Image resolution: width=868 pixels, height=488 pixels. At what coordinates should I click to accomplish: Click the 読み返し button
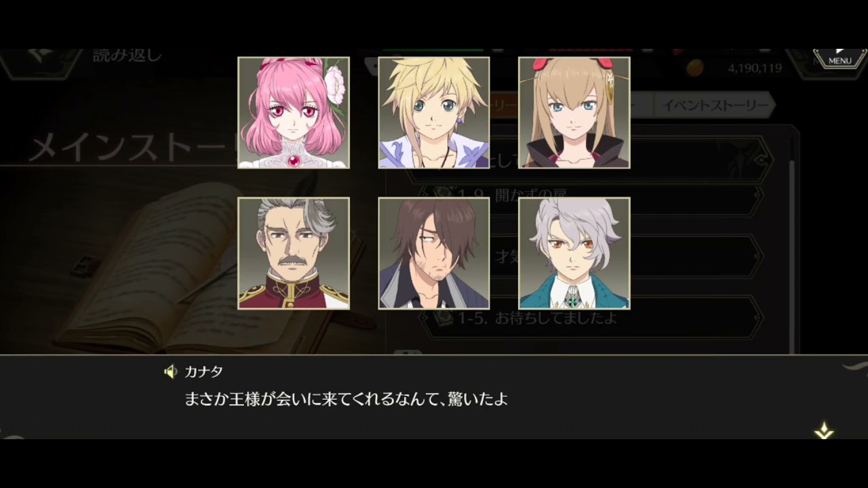pos(127,56)
